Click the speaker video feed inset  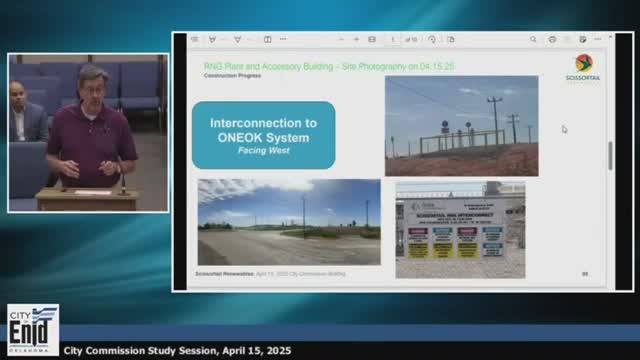pos(88,133)
